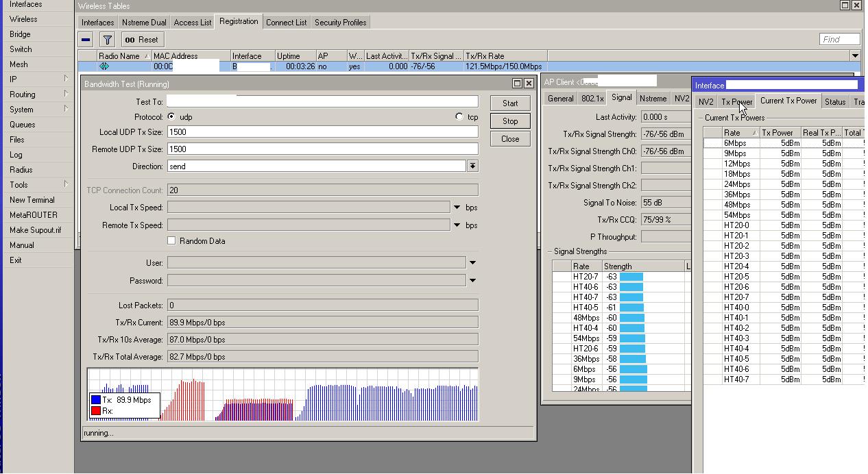Viewport: 868px width, 474px height.
Task: Start the bandwidth test
Action: pyautogui.click(x=510, y=103)
